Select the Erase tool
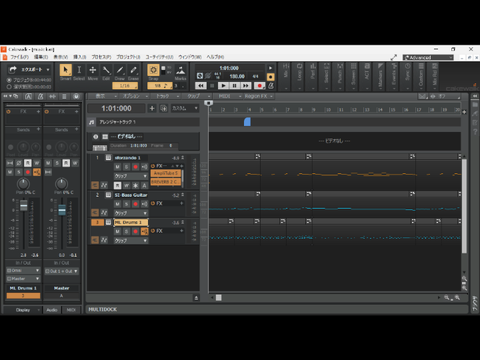480x360 pixels. point(133,70)
